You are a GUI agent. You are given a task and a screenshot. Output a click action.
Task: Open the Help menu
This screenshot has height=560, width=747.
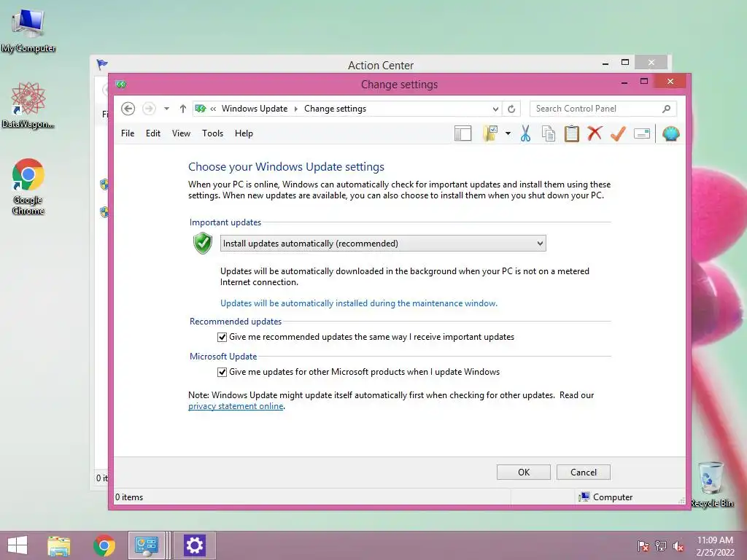pos(244,133)
